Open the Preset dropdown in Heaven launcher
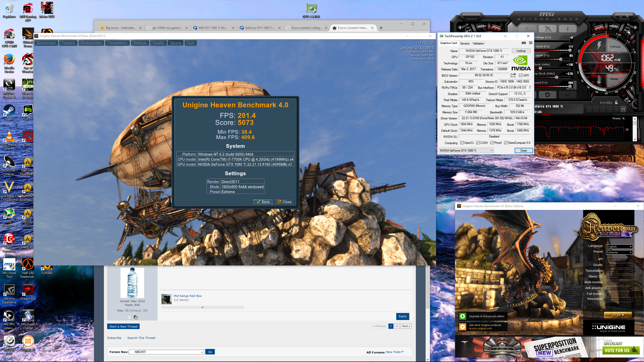Screen dimensions: 644x362 point(619,252)
